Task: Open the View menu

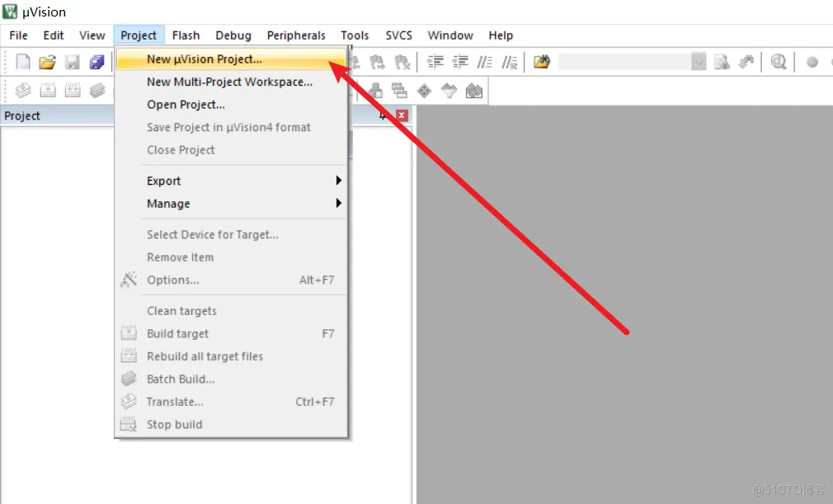Action: click(x=92, y=35)
